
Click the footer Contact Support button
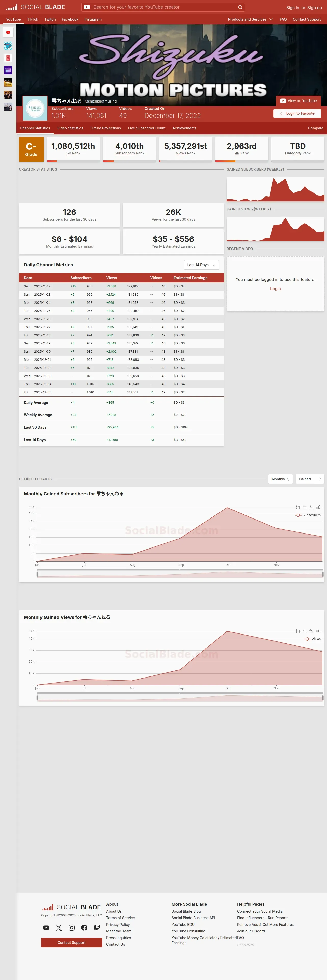pos(72,942)
